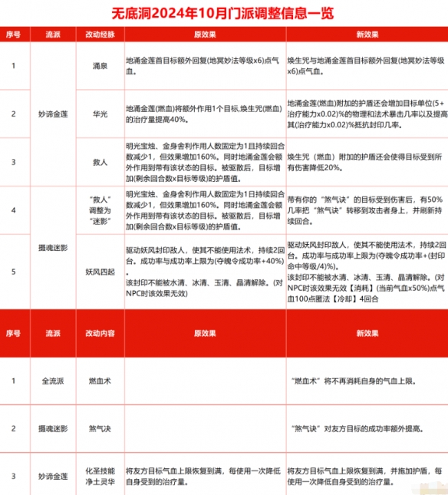Click text "煞气诀"对友方目标的成功率额外提高

[x=357, y=429]
